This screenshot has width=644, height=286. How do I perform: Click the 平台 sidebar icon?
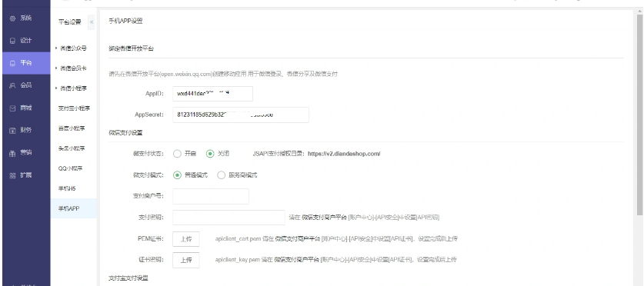pos(12,63)
